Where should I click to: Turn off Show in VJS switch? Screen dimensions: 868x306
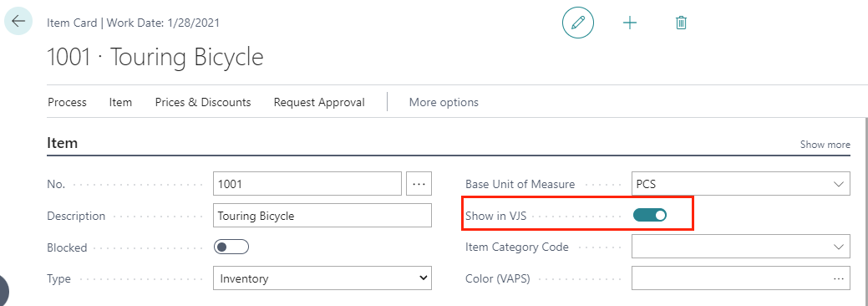[650, 215]
